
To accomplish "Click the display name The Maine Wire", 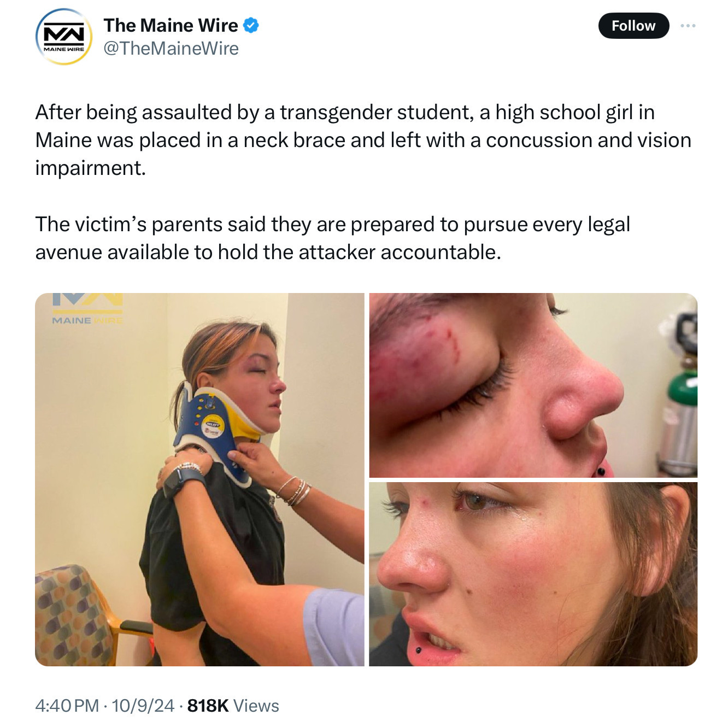I will point(171,25).
